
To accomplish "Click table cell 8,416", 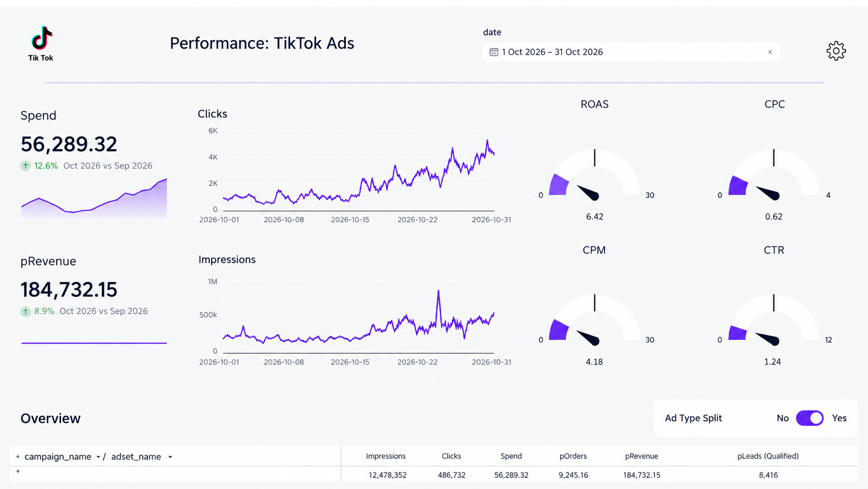I will (x=768, y=475).
